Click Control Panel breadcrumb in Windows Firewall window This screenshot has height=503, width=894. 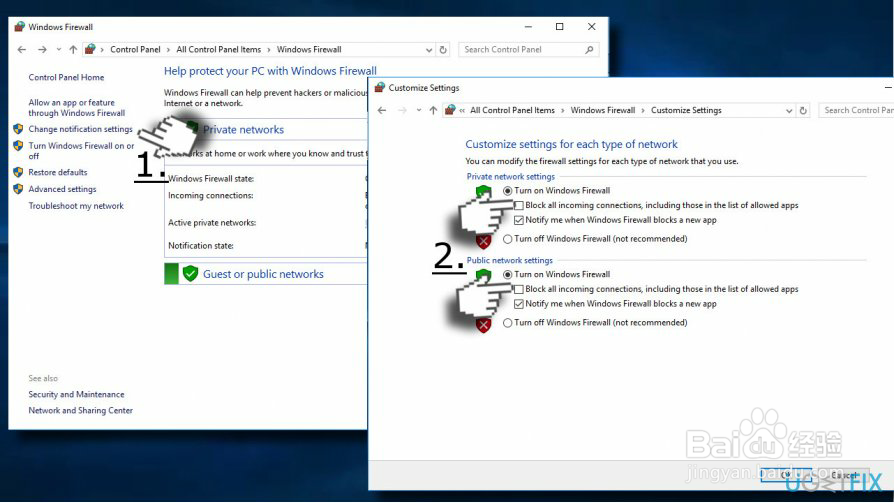pos(135,50)
